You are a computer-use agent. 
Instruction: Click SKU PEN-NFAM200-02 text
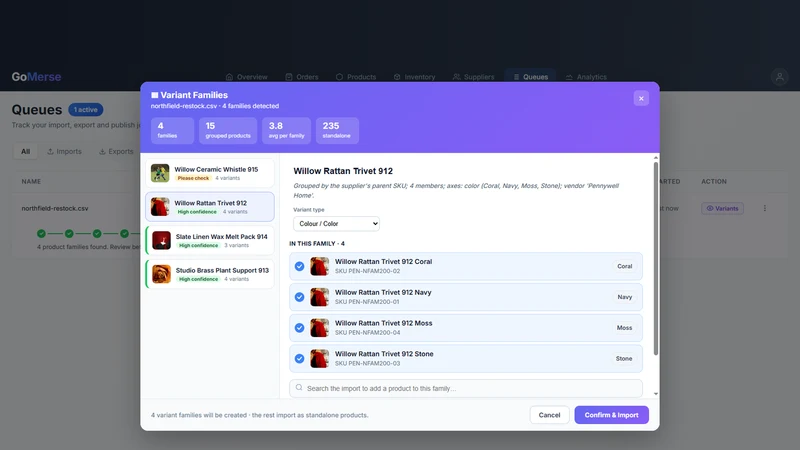[367, 271]
